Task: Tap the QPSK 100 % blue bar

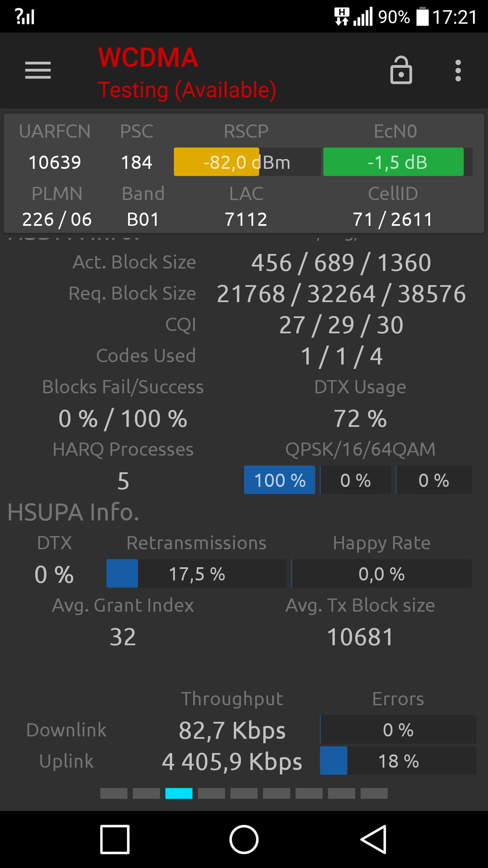Action: pos(280,480)
